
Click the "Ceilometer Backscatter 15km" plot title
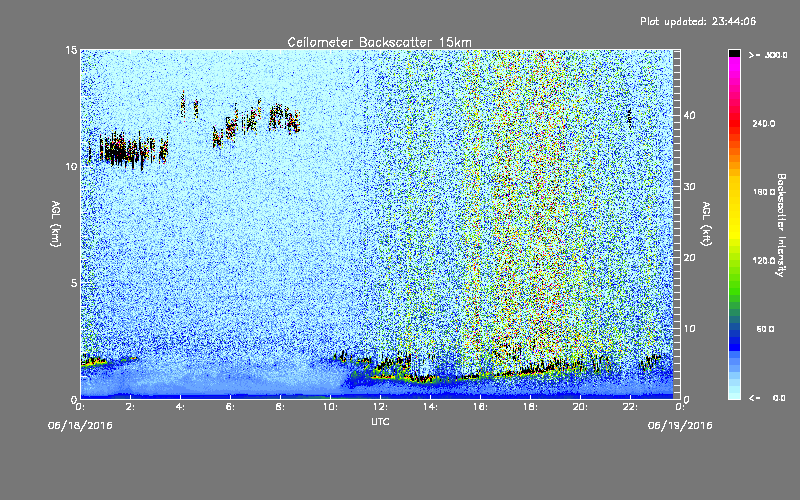[x=380, y=42]
